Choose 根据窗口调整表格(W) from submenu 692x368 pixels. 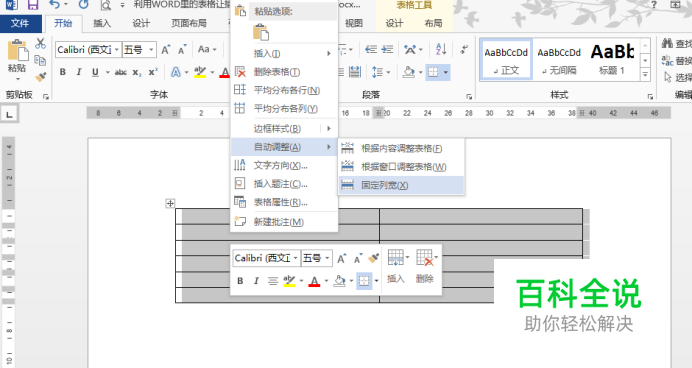coord(401,167)
